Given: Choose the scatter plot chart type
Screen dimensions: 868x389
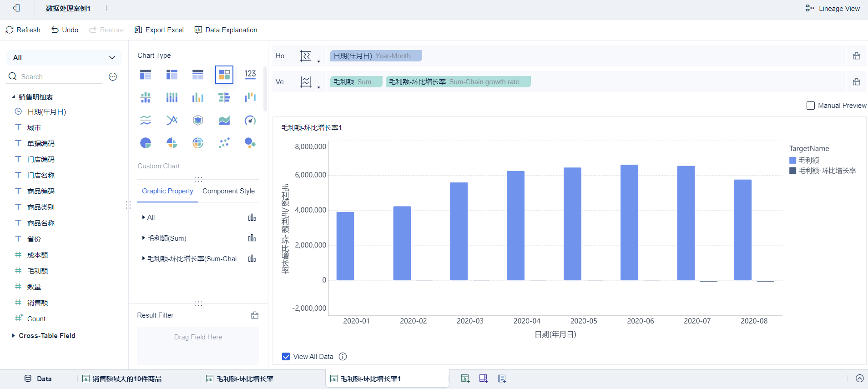Looking at the screenshot, I should [224, 143].
